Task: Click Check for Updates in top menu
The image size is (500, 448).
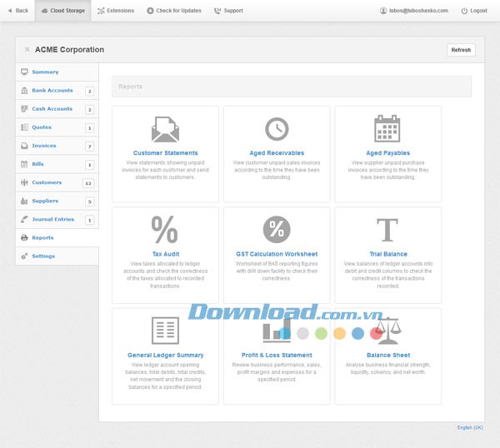Action: point(173,11)
